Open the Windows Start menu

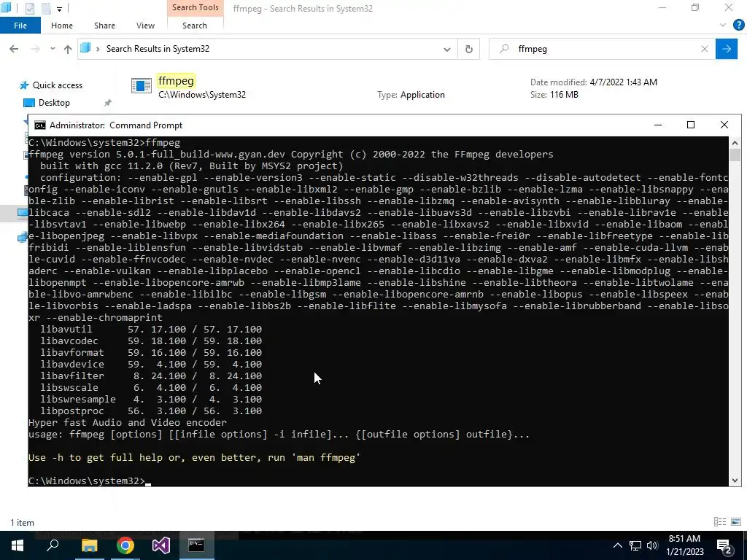18,545
